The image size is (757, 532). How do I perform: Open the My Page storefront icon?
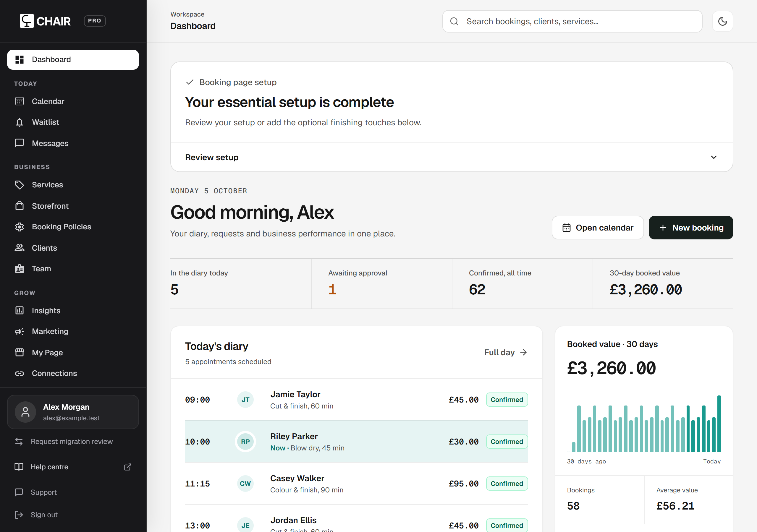click(x=20, y=352)
